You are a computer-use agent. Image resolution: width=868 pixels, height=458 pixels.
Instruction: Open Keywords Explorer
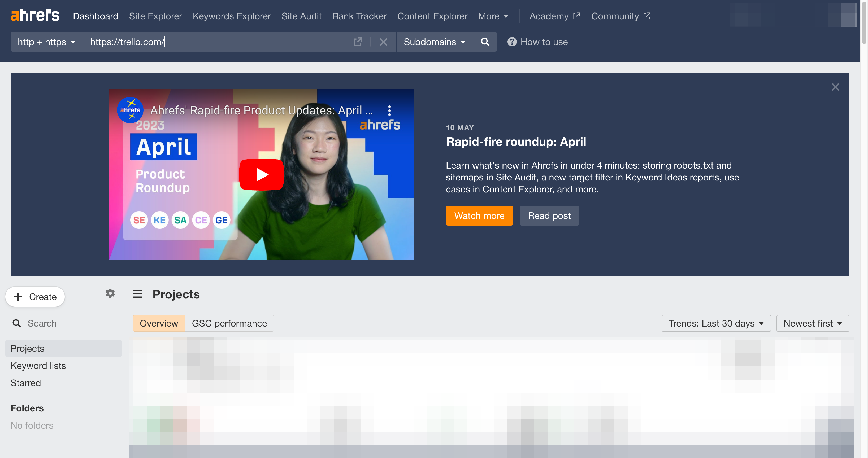[x=232, y=16]
